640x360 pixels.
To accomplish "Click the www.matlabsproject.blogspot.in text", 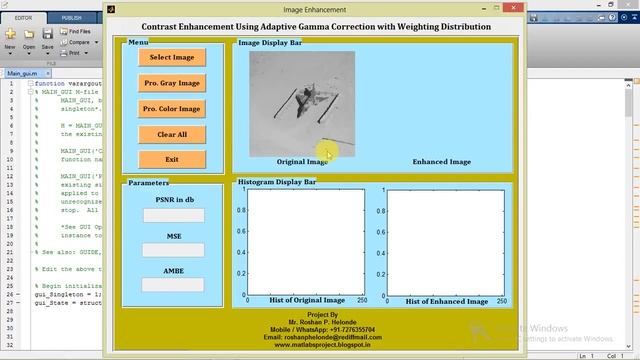I will click(322, 345).
